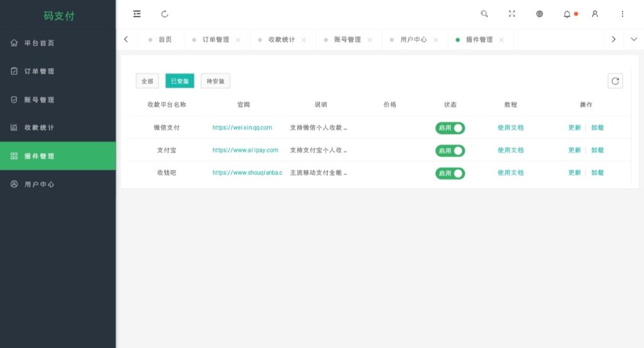The height and width of the screenshot is (348, 644).
Task: Click the table refresh icon button
Action: [x=615, y=81]
